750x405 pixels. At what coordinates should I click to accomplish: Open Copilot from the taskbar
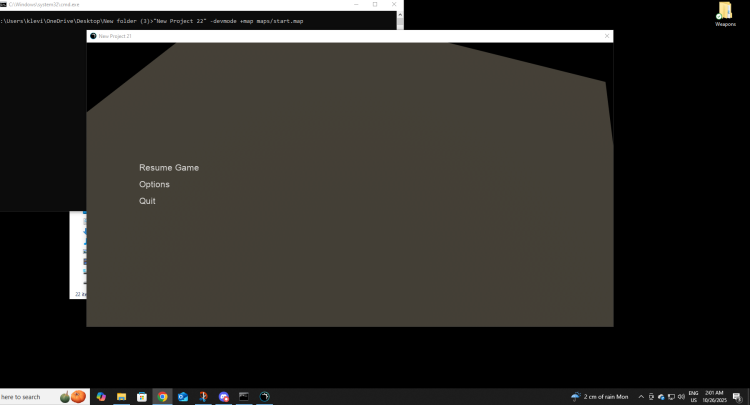pos(101,396)
